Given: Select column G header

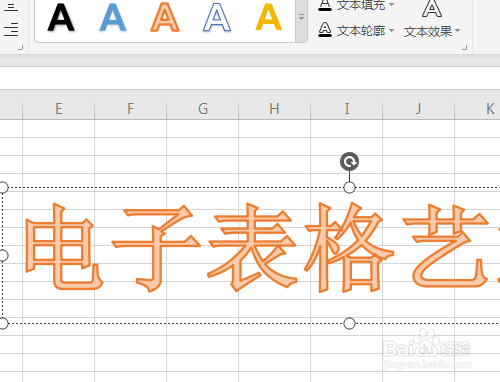Looking at the screenshot, I should tap(203, 109).
